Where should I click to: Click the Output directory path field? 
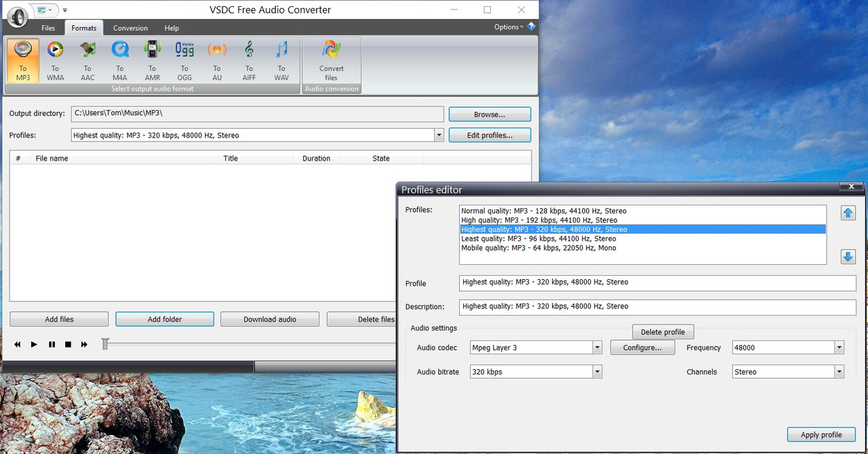click(x=257, y=114)
